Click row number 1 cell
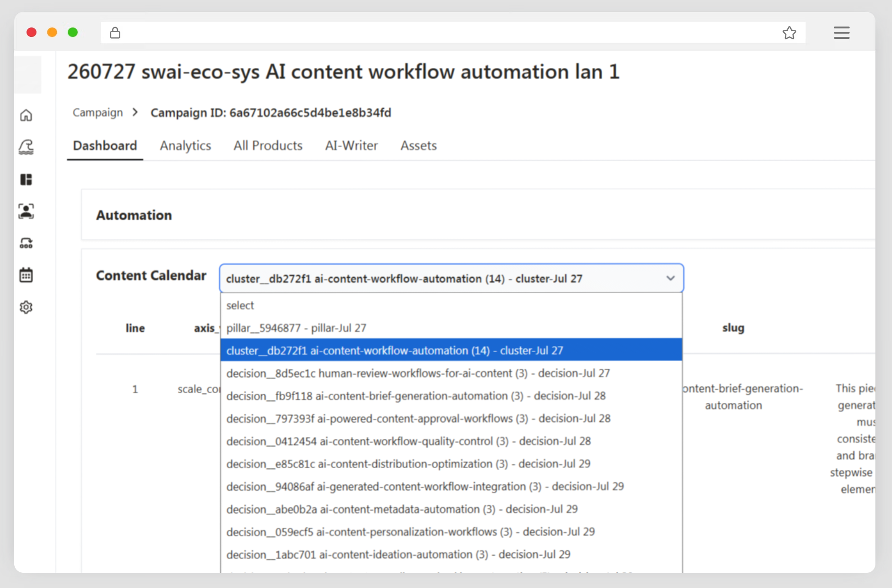Screen dimensions: 892x588 pos(135,389)
